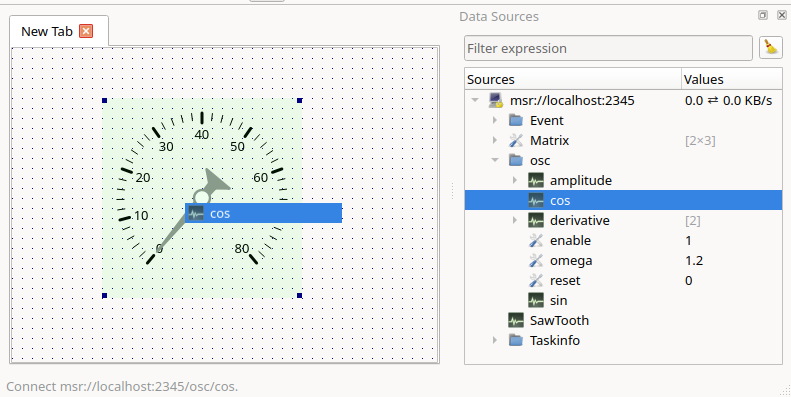
Task: Click the broom clear-filter icon
Action: pos(770,48)
